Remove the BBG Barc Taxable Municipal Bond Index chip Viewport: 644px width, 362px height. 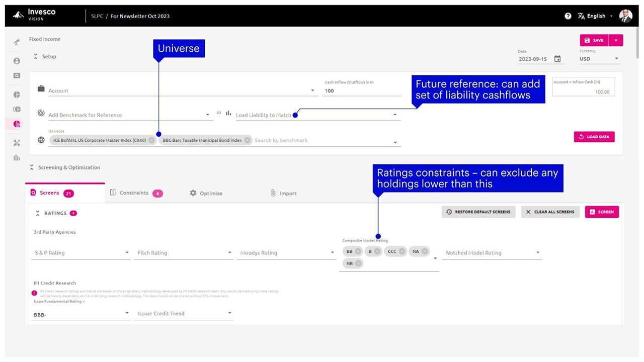[247, 140]
